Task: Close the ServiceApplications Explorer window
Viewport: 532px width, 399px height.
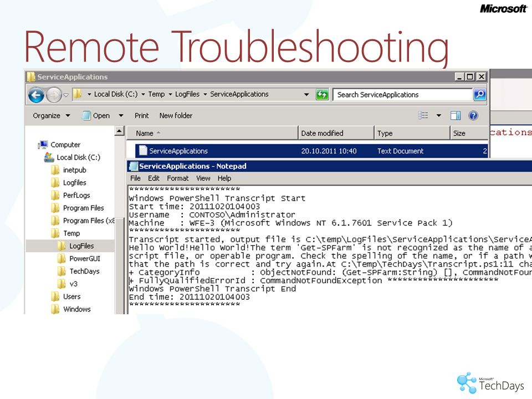Action: (481, 77)
